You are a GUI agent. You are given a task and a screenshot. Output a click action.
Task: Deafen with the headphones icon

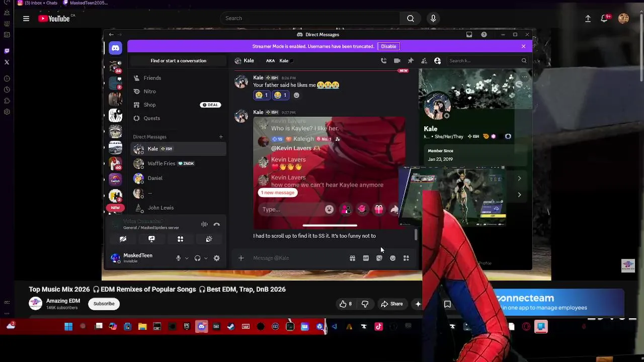tap(197, 258)
